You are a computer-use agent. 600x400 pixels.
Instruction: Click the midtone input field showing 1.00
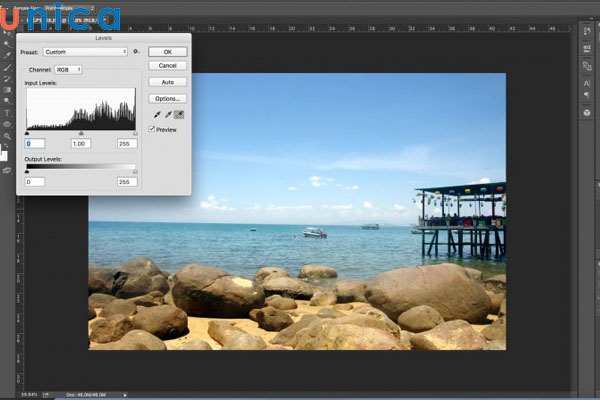81,143
